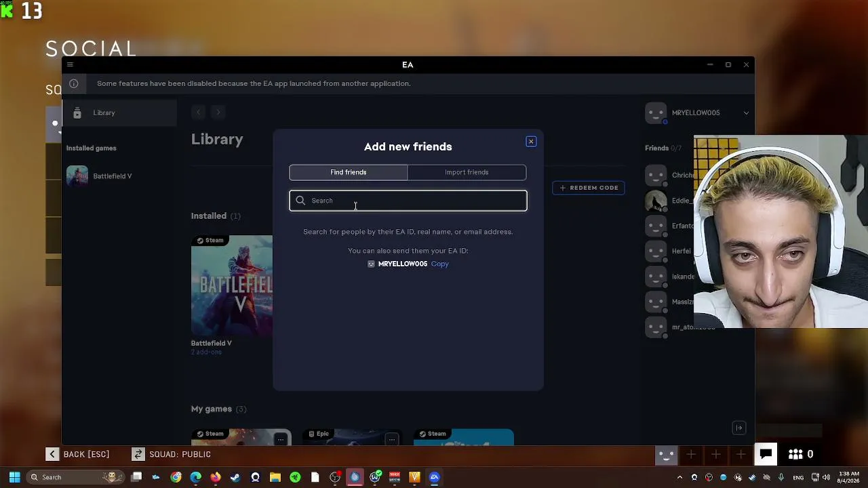Click the "Some features have been disabled" notice text

click(254, 83)
